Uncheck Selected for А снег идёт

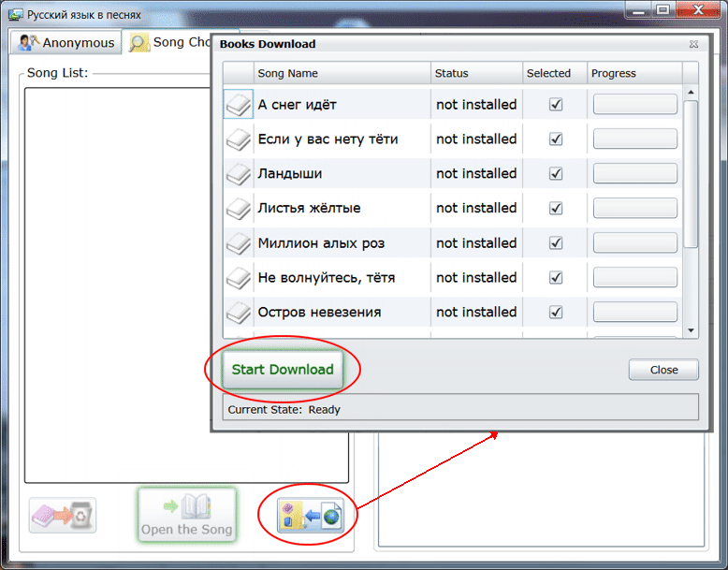point(556,104)
